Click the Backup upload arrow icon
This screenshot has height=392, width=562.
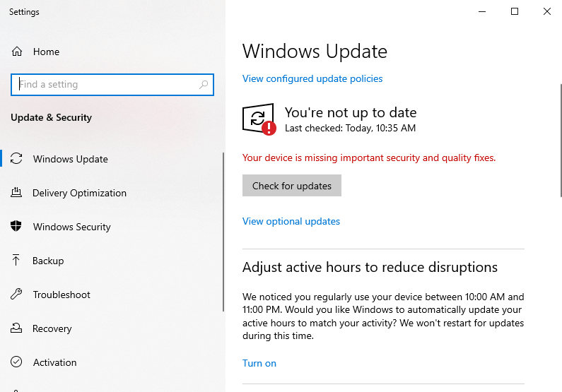[x=16, y=260]
